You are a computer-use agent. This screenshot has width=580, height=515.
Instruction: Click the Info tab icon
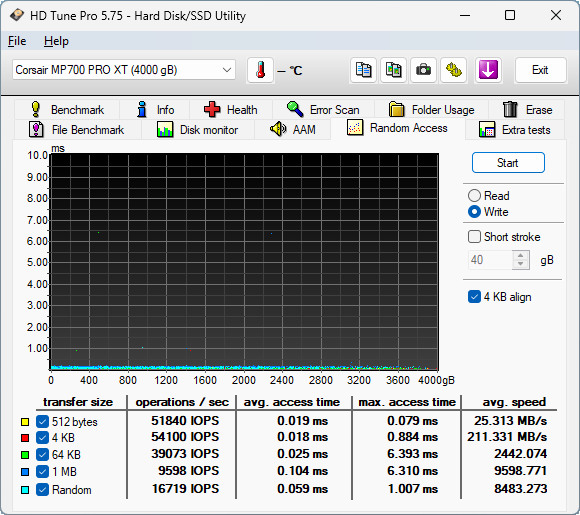pos(142,110)
